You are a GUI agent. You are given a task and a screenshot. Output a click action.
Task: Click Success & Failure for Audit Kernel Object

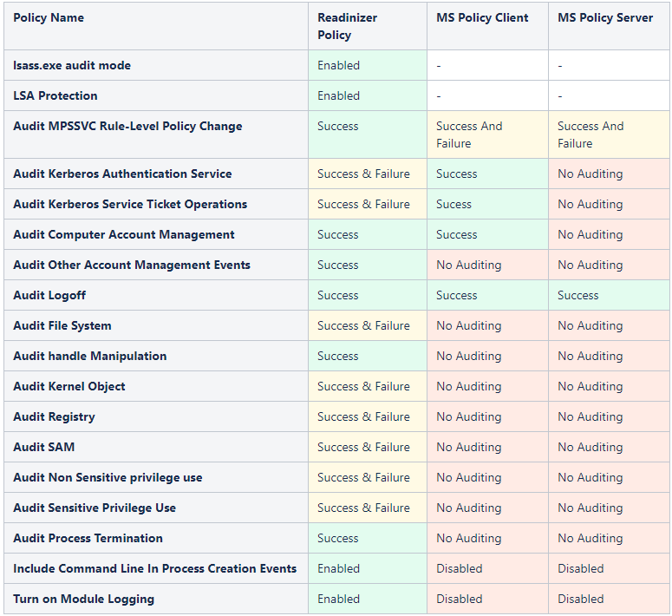pyautogui.click(x=363, y=387)
